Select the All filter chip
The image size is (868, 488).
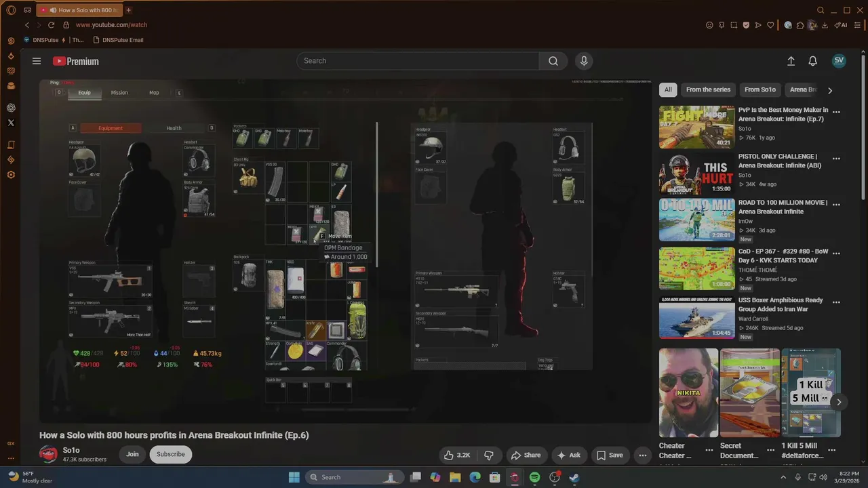pyautogui.click(x=668, y=89)
